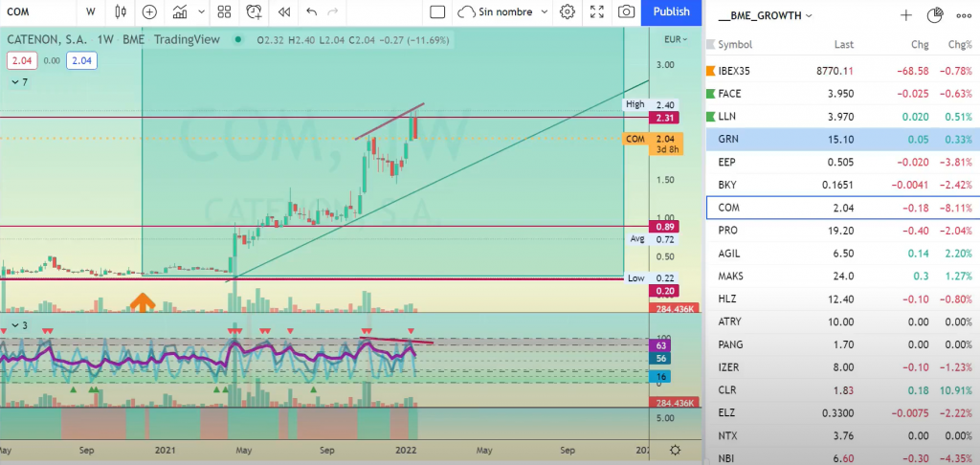Undo the last chart action

pos(311,11)
